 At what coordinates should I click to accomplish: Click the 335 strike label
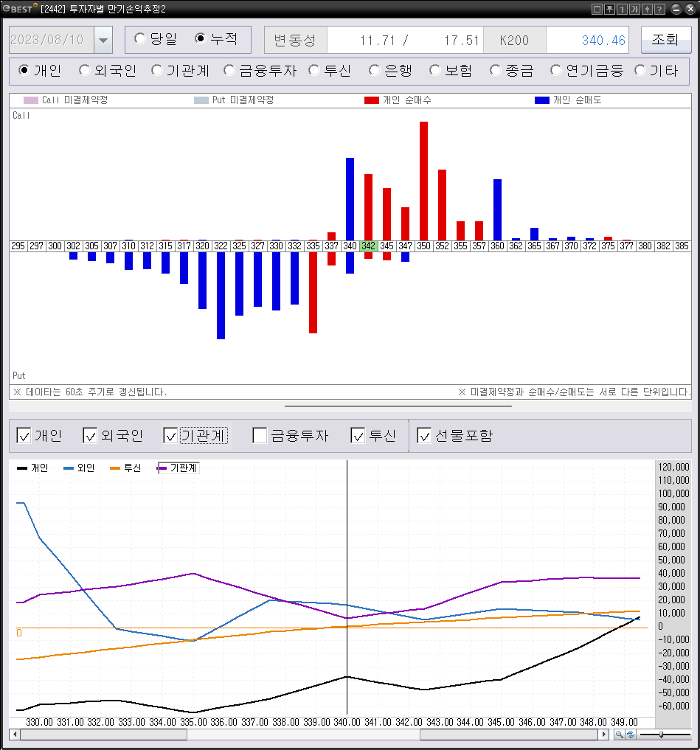(313, 246)
